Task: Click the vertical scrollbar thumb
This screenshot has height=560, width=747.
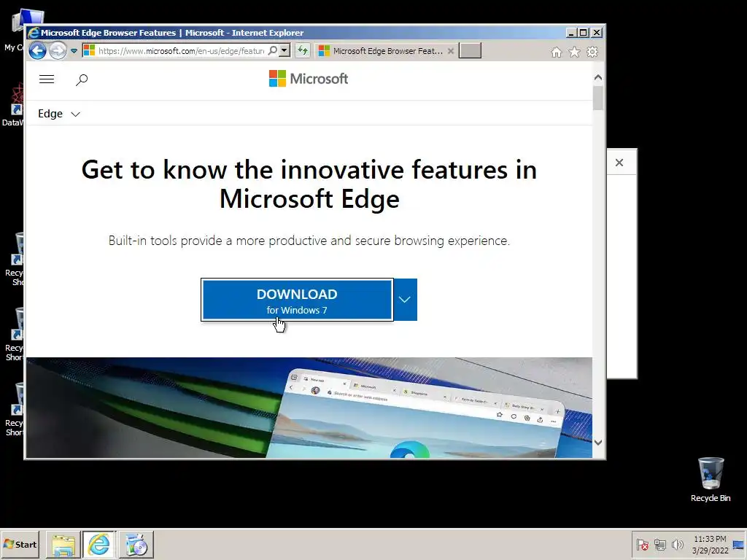Action: [x=598, y=98]
